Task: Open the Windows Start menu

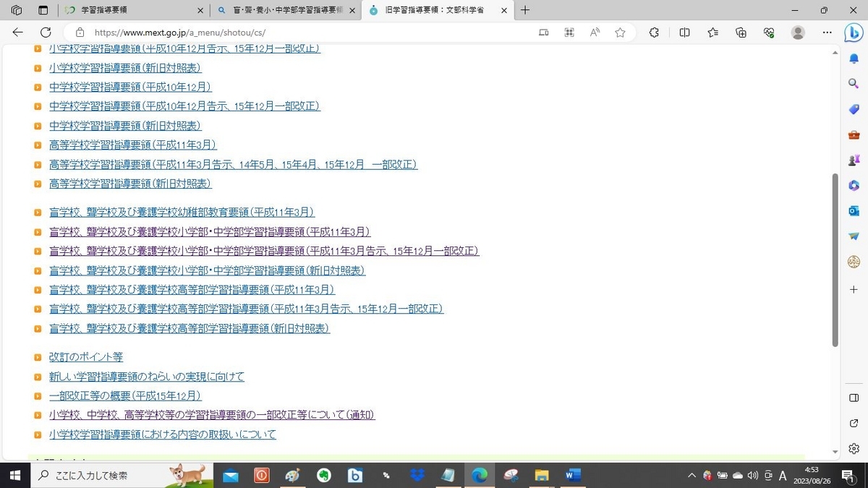Action: click(x=14, y=475)
